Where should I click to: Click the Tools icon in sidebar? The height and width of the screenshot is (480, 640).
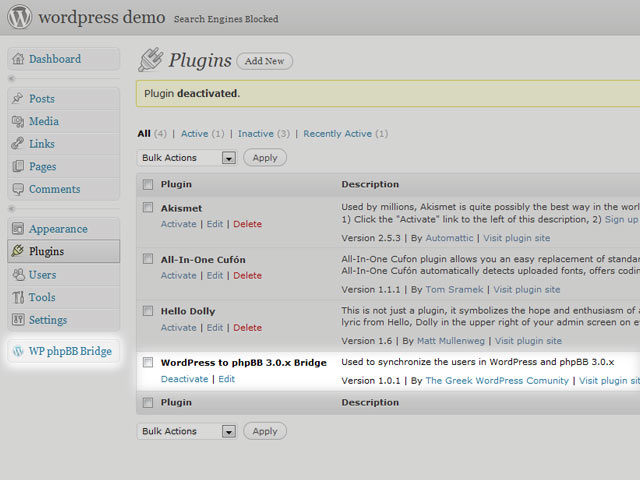pos(18,297)
